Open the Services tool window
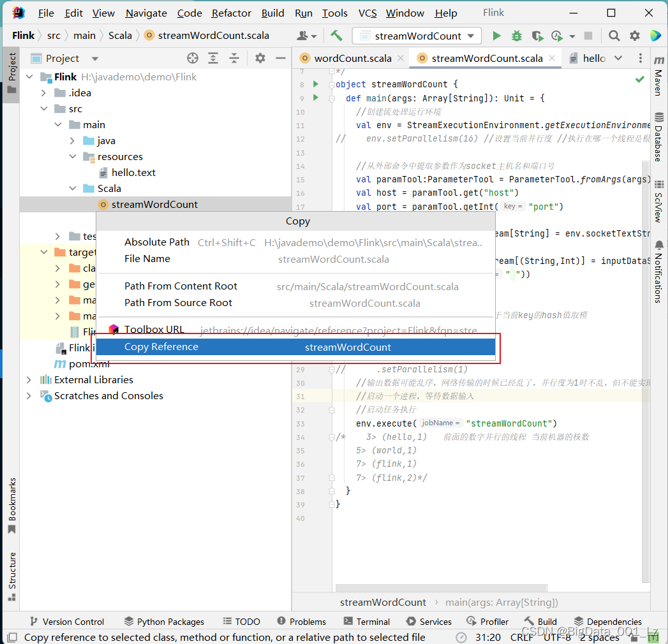668x644 pixels. click(x=429, y=622)
